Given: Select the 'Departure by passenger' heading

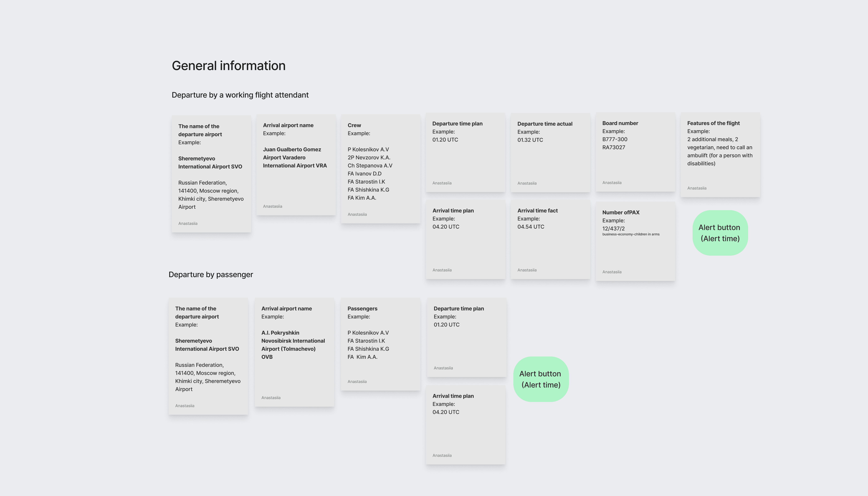Looking at the screenshot, I should pos(211,275).
